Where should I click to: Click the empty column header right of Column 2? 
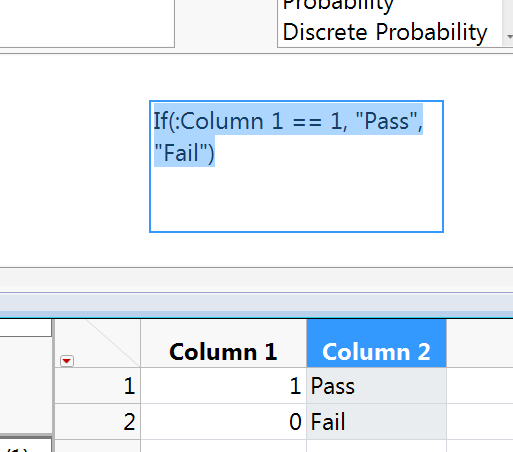pos(480,344)
